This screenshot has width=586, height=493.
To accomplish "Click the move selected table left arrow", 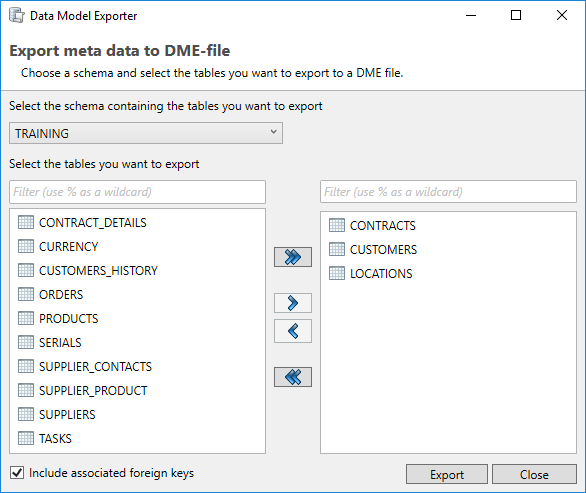I will 293,331.
